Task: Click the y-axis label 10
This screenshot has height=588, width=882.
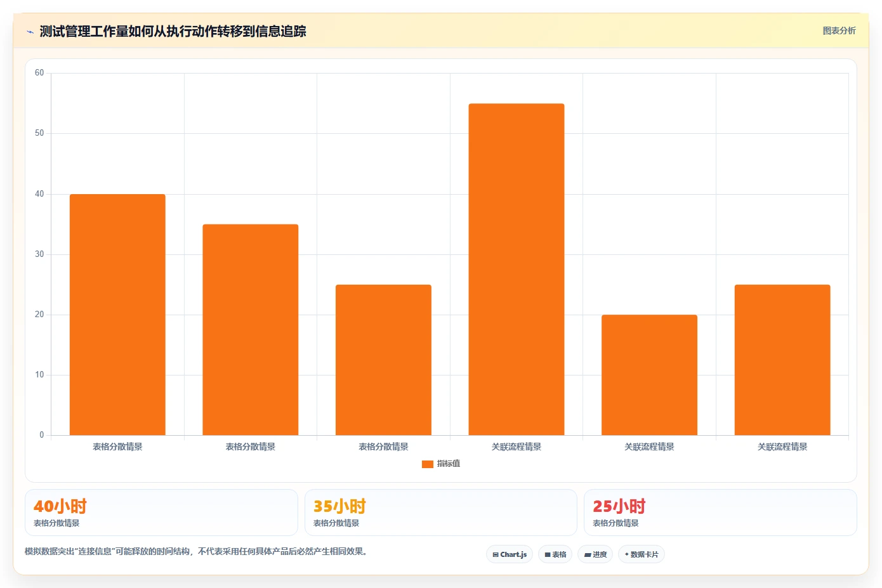Action: tap(39, 375)
